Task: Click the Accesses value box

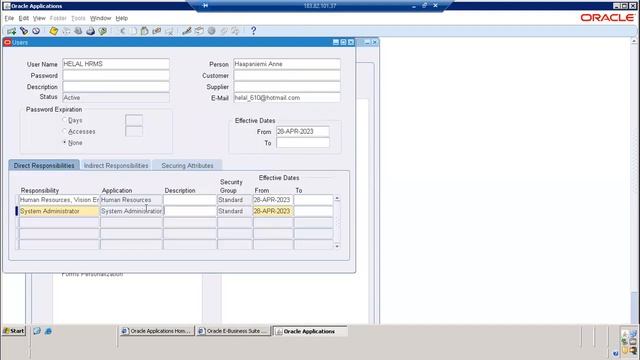Action: [x=134, y=131]
